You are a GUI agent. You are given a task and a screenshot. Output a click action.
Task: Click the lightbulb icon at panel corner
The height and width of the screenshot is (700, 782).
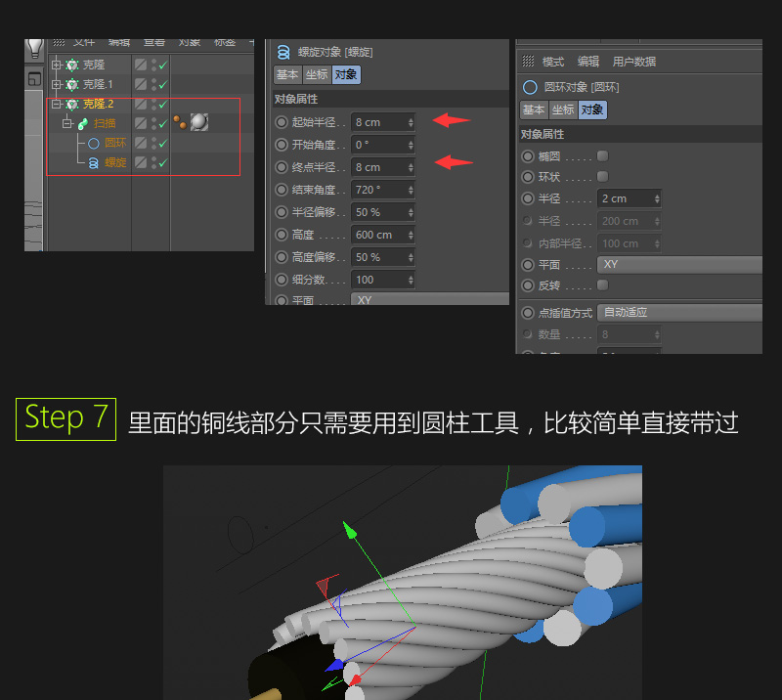point(35,49)
